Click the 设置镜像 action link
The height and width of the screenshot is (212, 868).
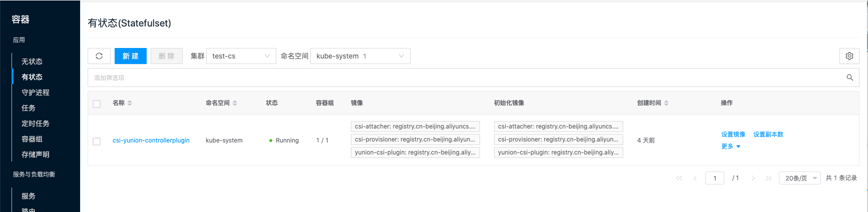[x=733, y=134]
